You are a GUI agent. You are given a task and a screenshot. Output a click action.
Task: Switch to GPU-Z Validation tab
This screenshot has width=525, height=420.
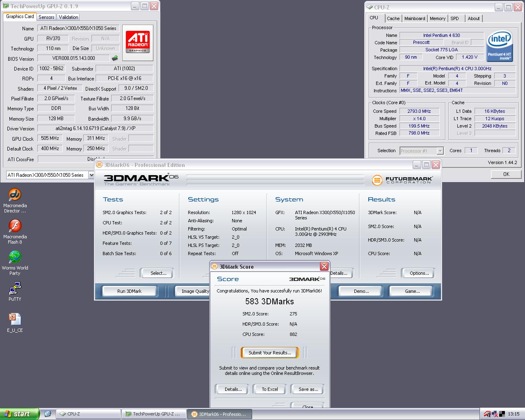(x=68, y=17)
